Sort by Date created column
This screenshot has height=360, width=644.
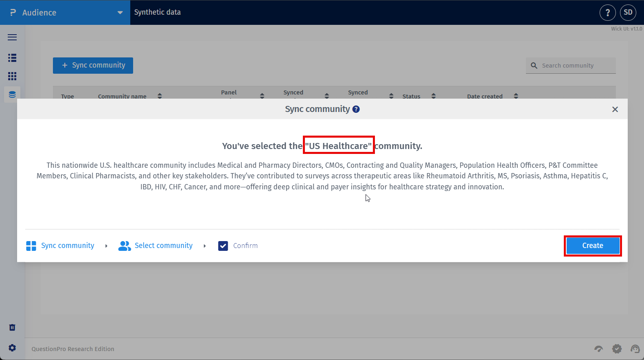pos(516,96)
